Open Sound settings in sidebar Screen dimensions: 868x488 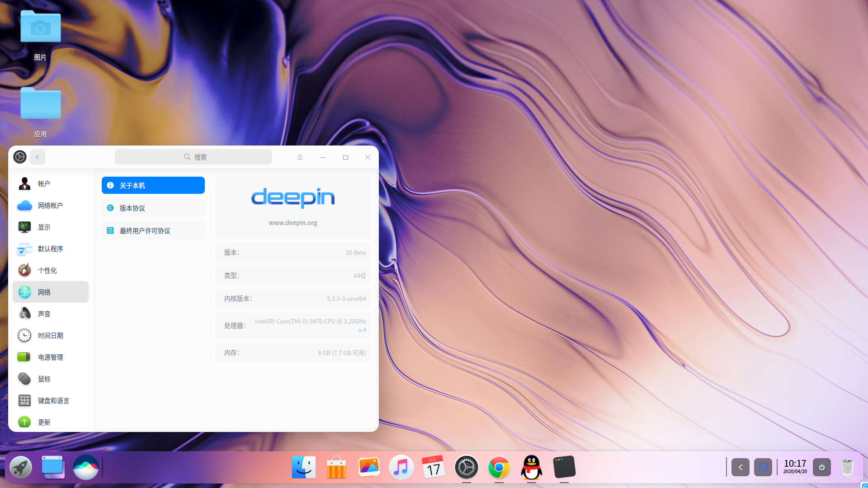(44, 314)
